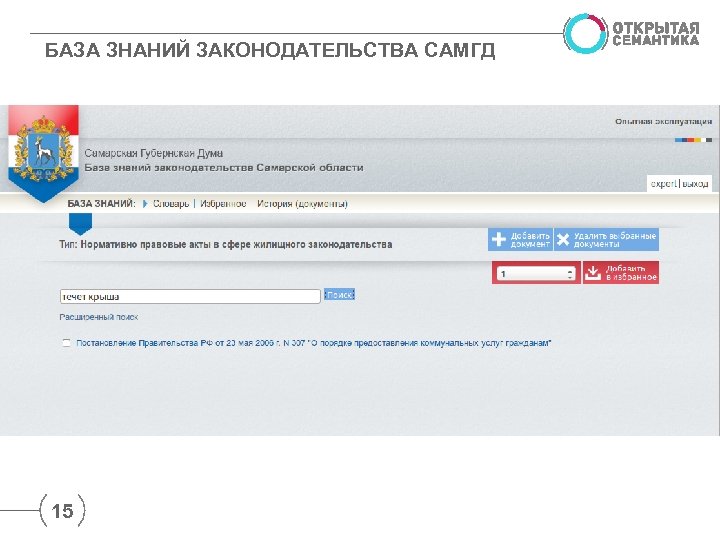720x540 pixels.
Task: Click the БАЗА ЗНАНИЙ: label
Action: [101, 204]
